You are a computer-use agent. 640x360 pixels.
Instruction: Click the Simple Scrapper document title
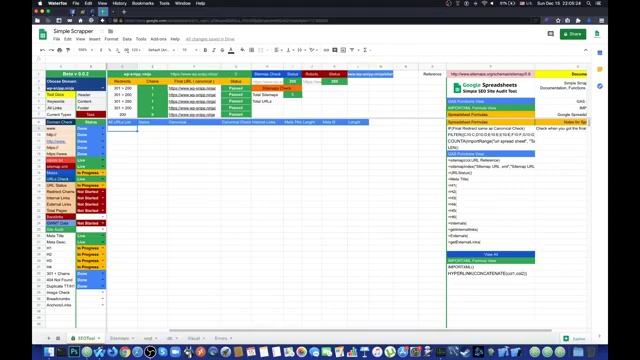pos(73,31)
